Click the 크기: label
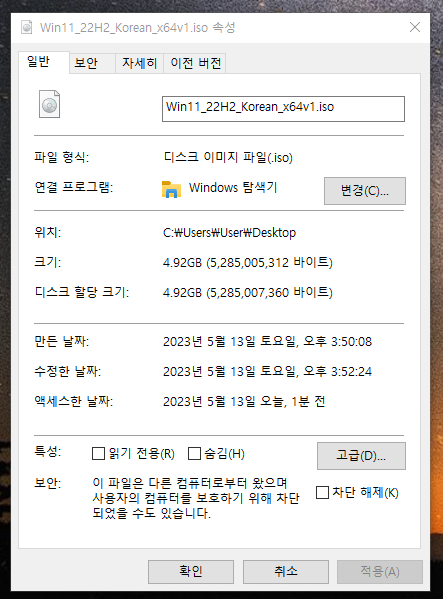Image resolution: width=443 pixels, height=599 pixels. coord(47,262)
